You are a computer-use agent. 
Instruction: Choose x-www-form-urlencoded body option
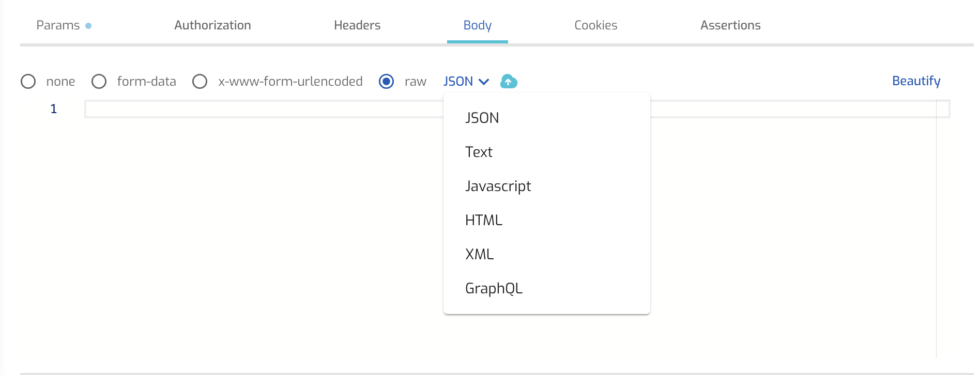point(200,82)
